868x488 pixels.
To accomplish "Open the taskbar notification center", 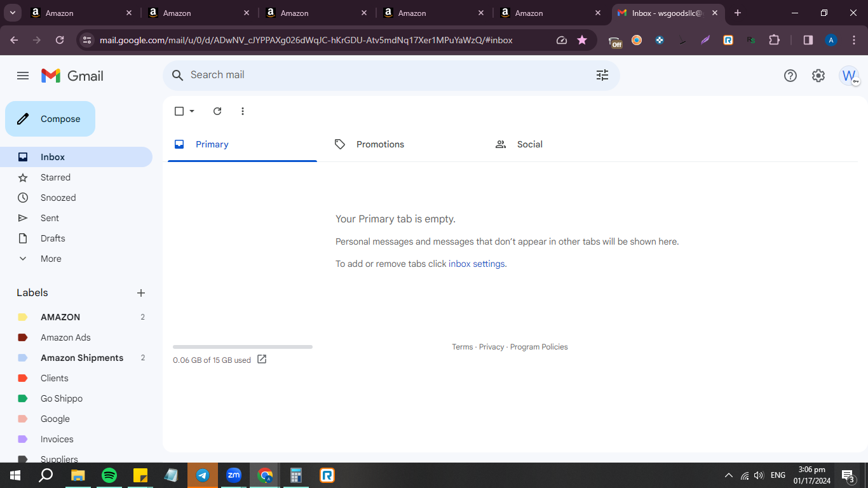I will (848, 475).
